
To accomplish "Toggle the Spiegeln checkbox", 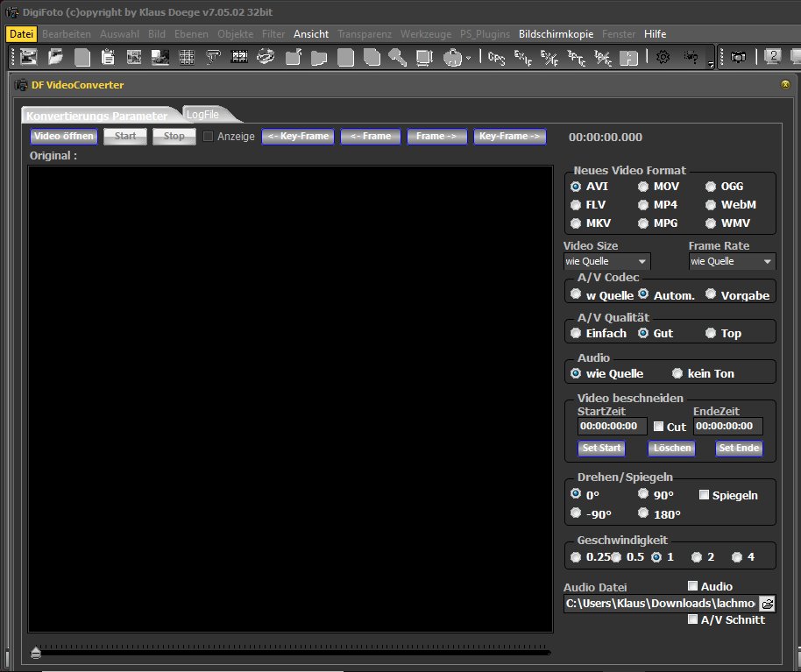I will pos(704,495).
